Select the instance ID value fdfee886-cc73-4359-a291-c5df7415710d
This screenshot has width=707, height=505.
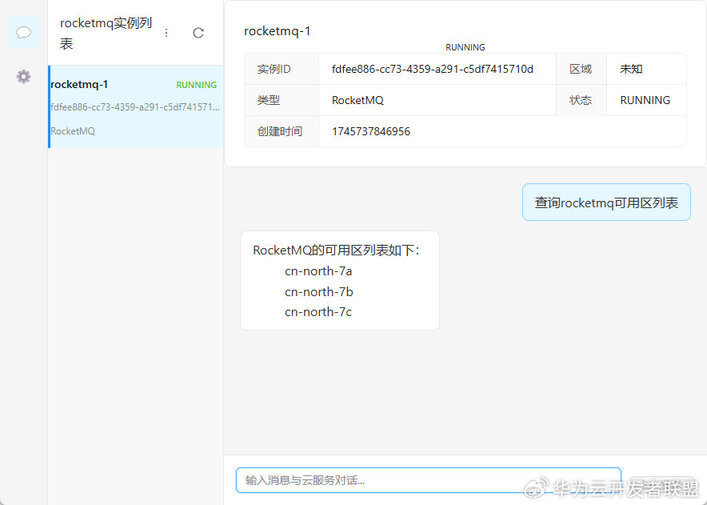pos(432,69)
